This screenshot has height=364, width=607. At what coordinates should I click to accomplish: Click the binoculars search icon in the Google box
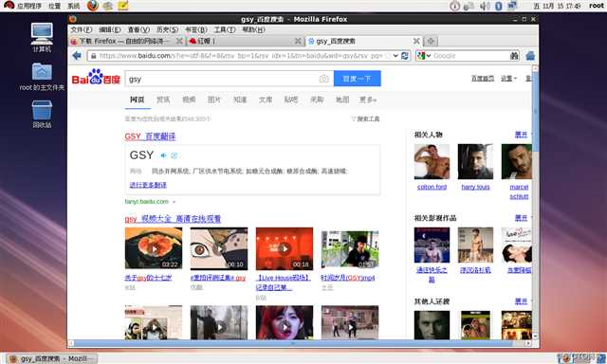pyautogui.click(x=514, y=56)
